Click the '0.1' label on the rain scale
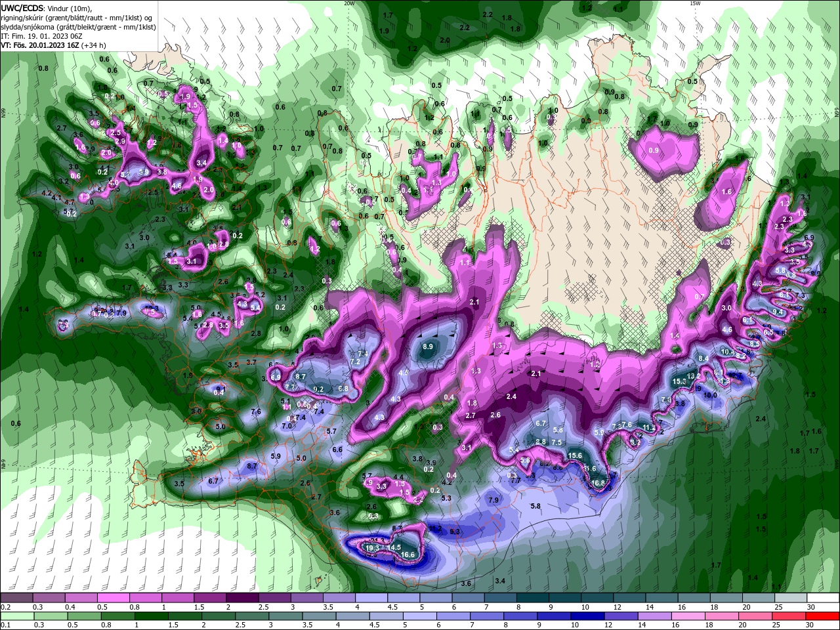 (5, 625)
